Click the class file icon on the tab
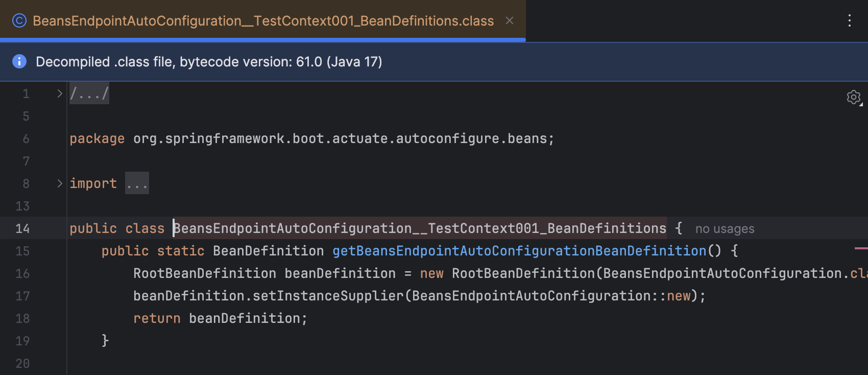868x375 pixels. pyautogui.click(x=19, y=20)
